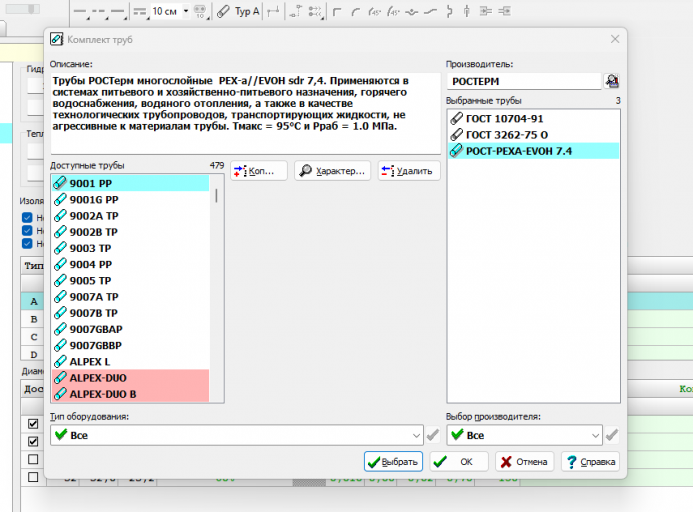The height and width of the screenshot is (512, 693).
Task: Select the dashed line style tool
Action: click(x=99, y=11)
